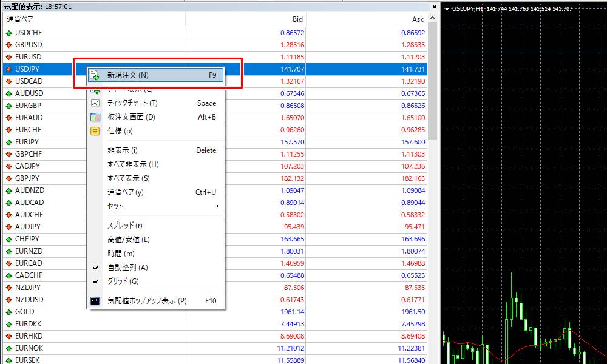Viewport: 607px width, 364px height.
Task: Click the popup prices icon beside 気配値ポップアップ表示
Action: point(95,300)
